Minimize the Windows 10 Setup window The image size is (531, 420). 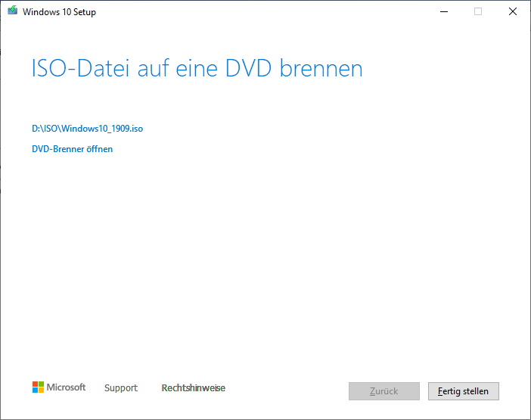click(x=443, y=11)
